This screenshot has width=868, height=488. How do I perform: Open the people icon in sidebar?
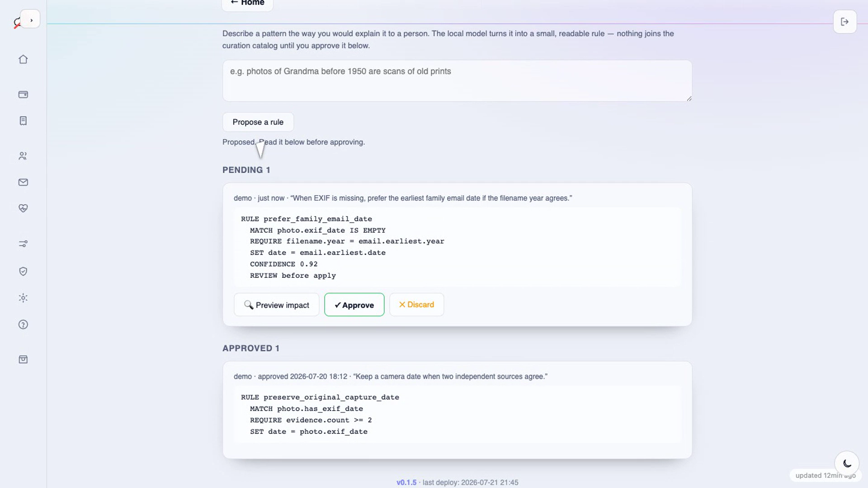pyautogui.click(x=23, y=156)
